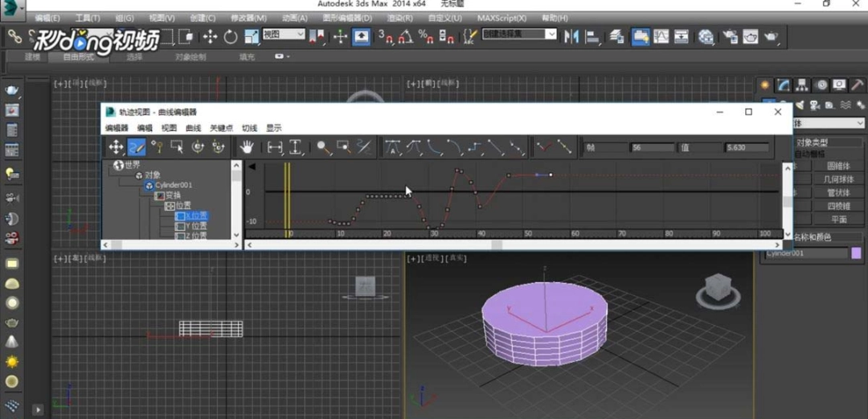868x419 pixels.
Task: Click the Select and Link chain icon
Action: pyautogui.click(x=15, y=37)
